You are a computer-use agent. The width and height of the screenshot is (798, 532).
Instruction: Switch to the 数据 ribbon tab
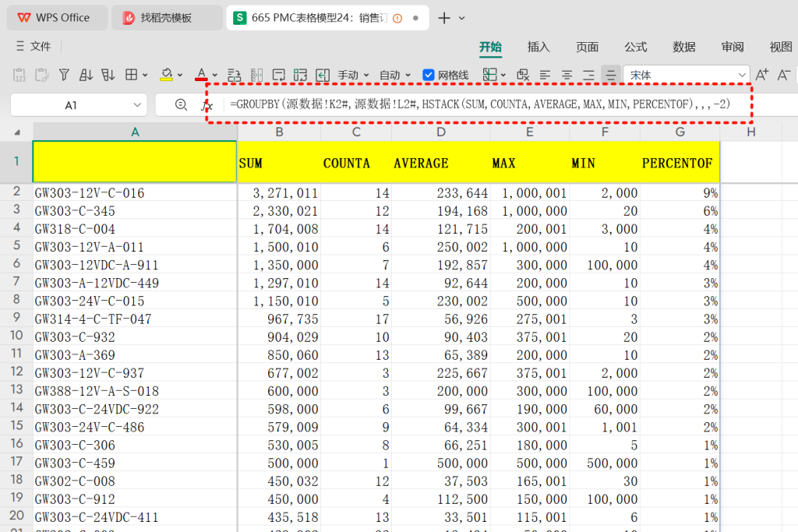[684, 47]
